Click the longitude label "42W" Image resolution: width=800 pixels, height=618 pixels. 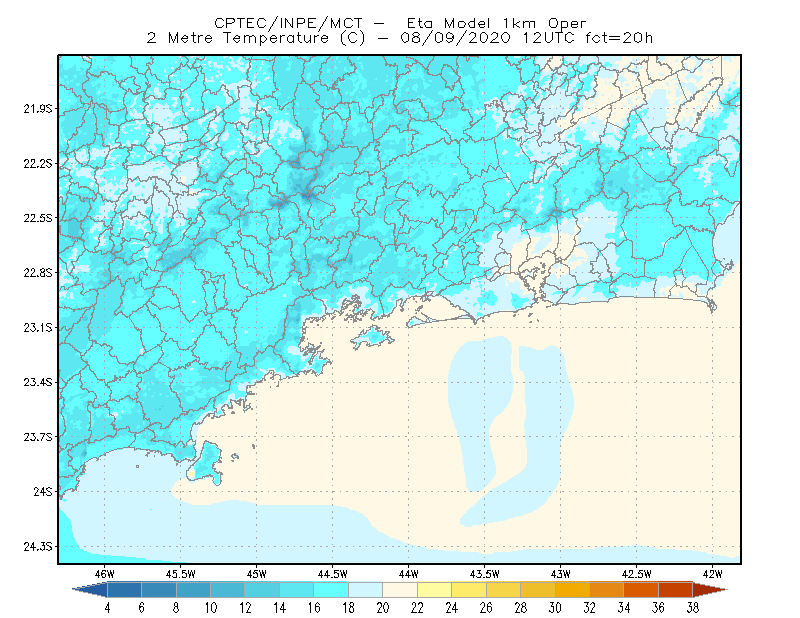(x=713, y=574)
